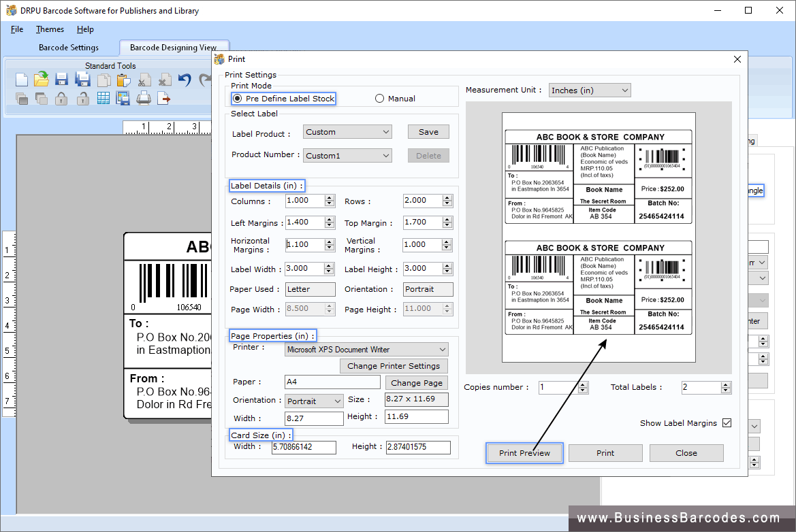796x532 pixels.
Task: Increase Copies number with the stepper
Action: coord(582,384)
